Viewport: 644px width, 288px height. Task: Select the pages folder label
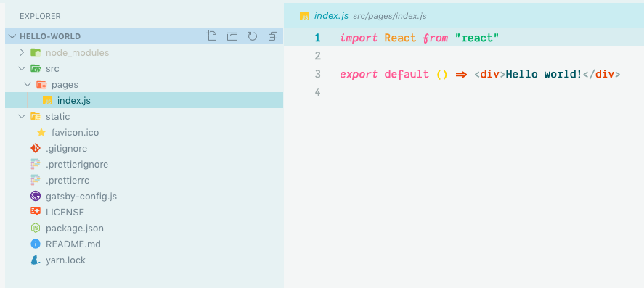pyautogui.click(x=65, y=84)
